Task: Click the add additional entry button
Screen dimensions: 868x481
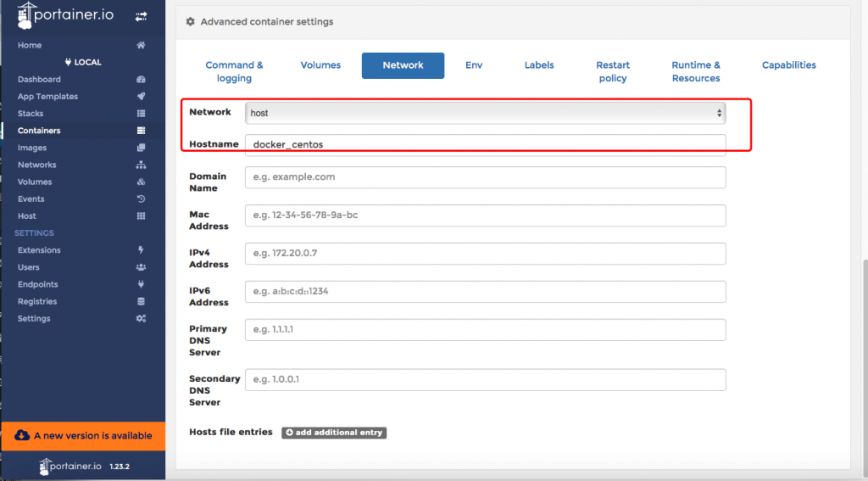Action: 334,433
